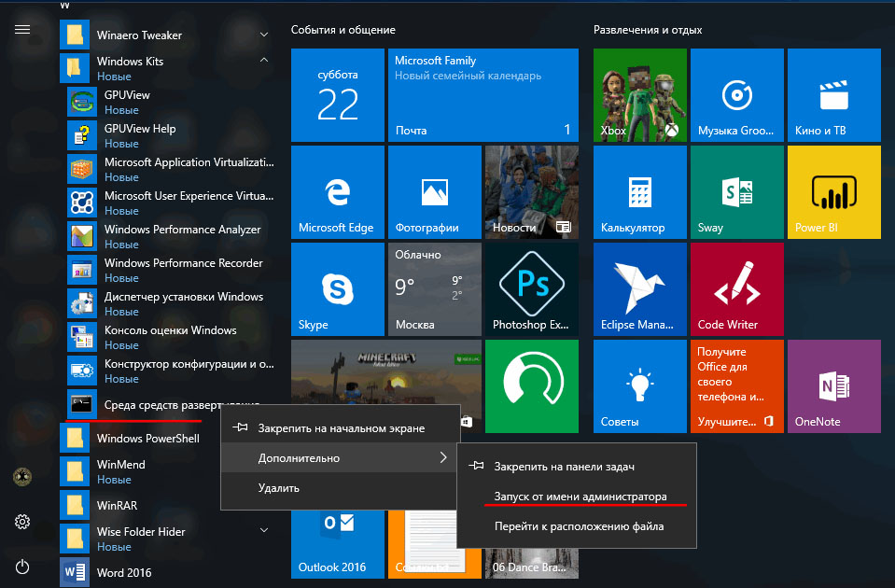Open the Музыка Groove tile
895x588 pixels.
(737, 95)
